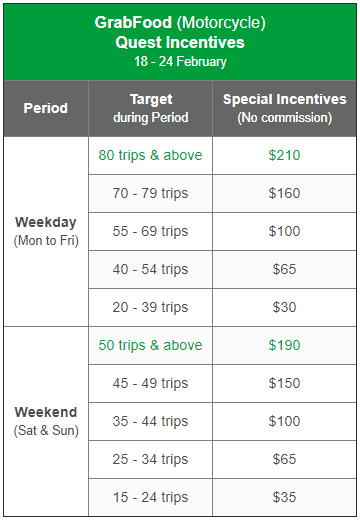Select the $190 incentive cell
Viewport: 360px width, 521px height.
point(284,345)
